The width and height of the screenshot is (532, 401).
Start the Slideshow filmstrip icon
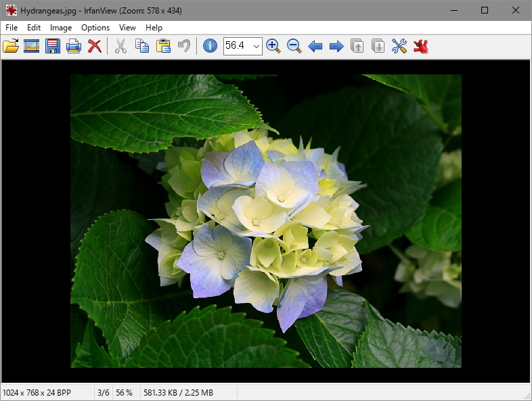[32, 46]
